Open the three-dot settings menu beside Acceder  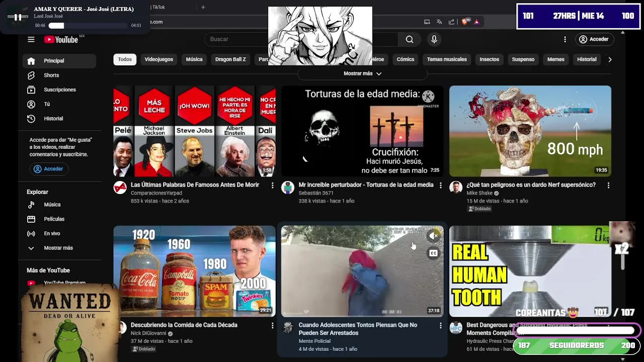coord(565,39)
